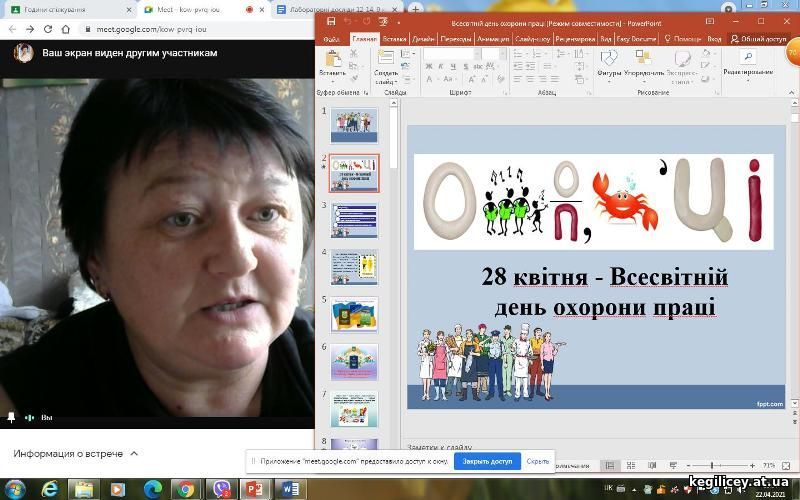Click the Общий доступ share button
Screen dimensions: 800x500
click(x=759, y=39)
